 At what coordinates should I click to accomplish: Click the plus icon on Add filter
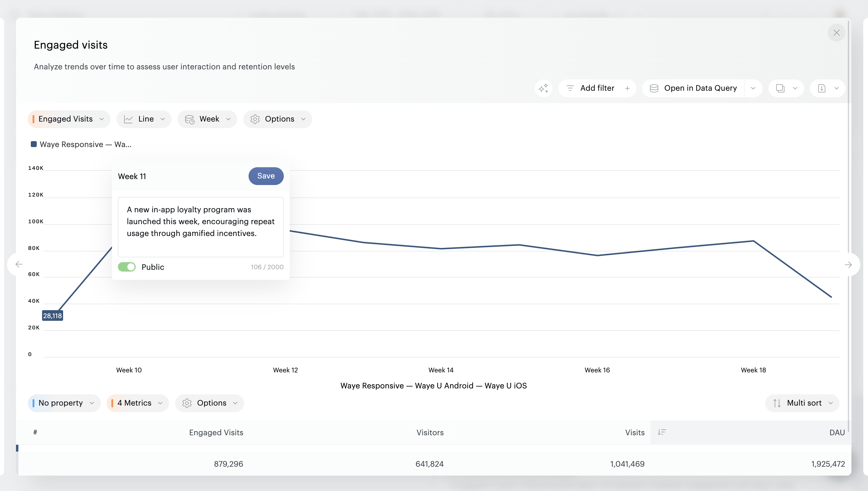(x=627, y=88)
